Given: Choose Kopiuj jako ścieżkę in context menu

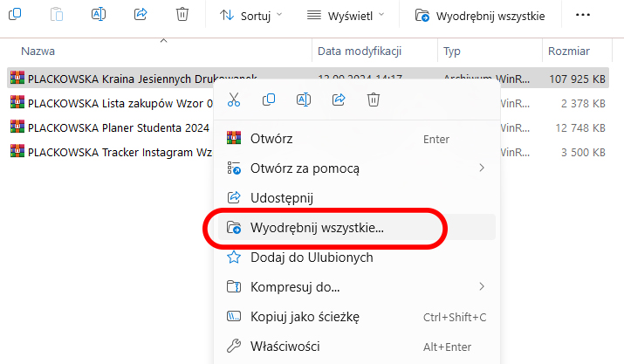Looking at the screenshot, I should [x=357, y=317].
